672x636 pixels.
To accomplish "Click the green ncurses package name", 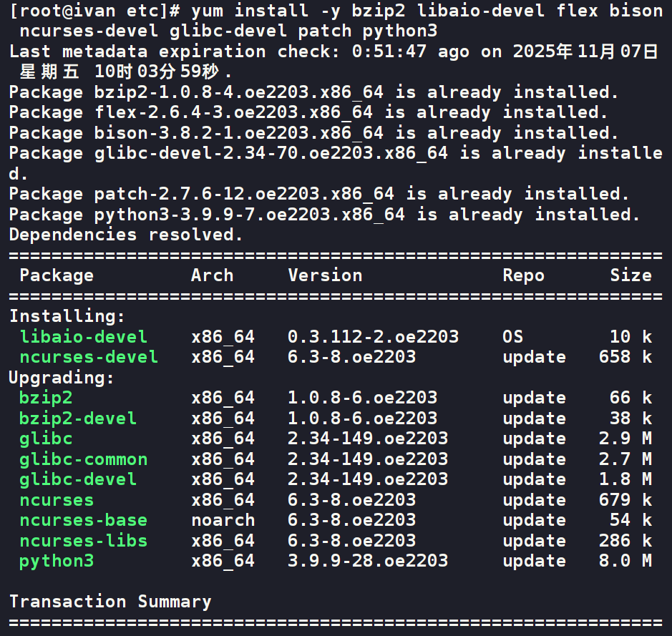I will (x=57, y=500).
